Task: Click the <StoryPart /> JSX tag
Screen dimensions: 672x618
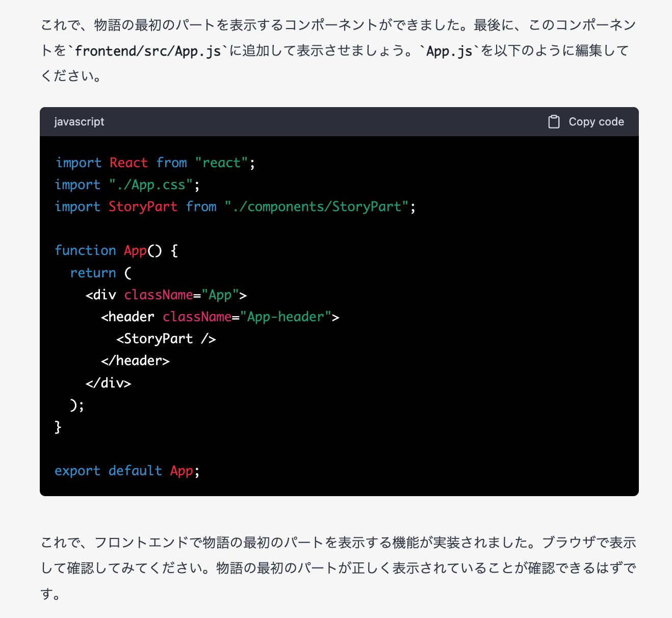Action: tap(166, 338)
